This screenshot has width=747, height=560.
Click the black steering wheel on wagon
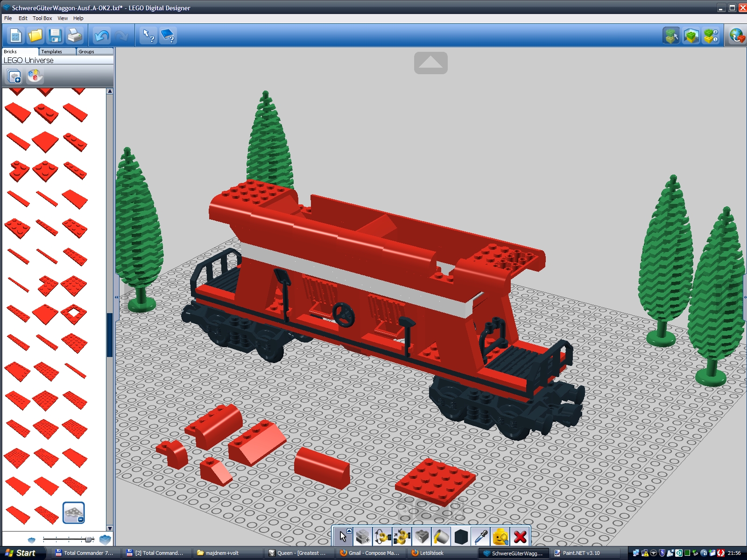343,315
